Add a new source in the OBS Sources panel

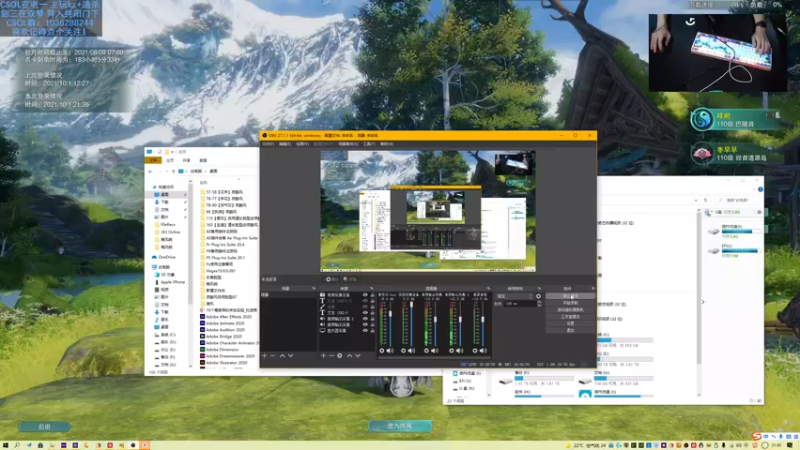[x=323, y=356]
